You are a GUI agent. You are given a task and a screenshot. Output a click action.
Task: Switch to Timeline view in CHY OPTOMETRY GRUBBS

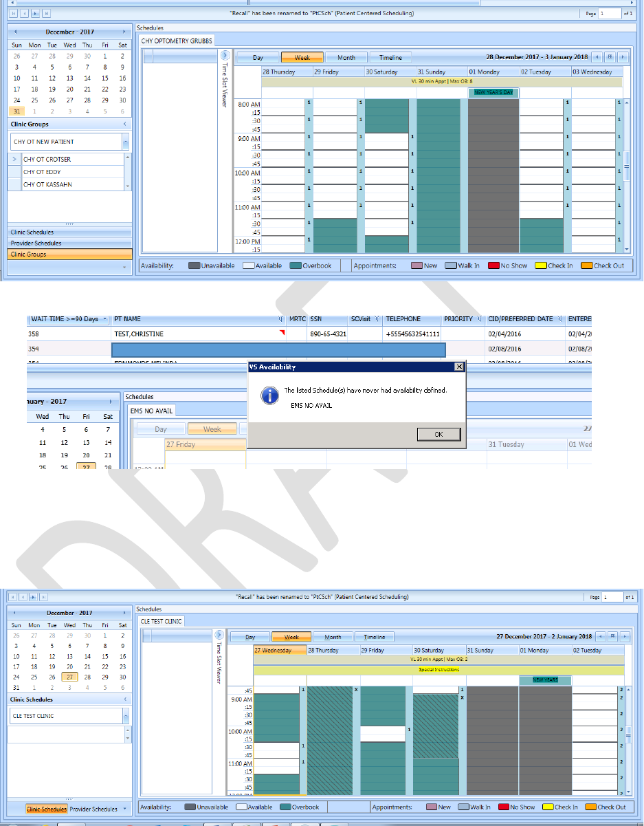(x=390, y=58)
